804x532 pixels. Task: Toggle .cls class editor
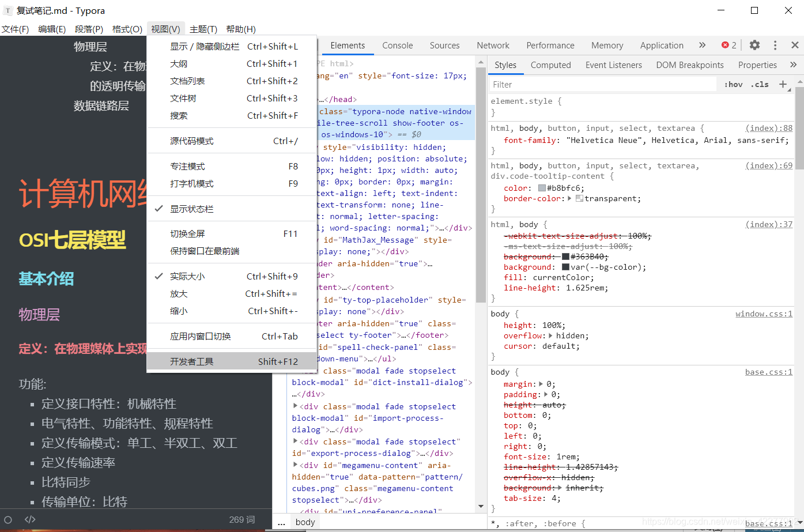(760, 84)
